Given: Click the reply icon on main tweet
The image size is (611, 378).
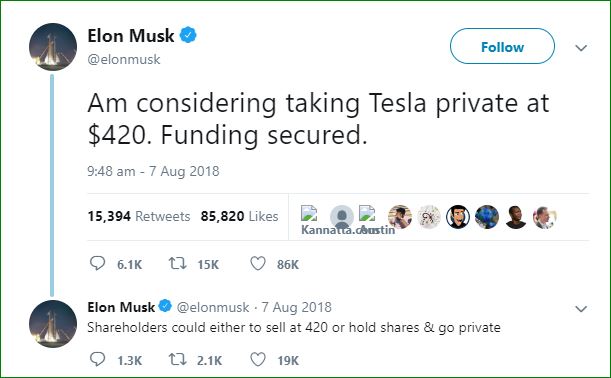Looking at the screenshot, I should coord(97,263).
